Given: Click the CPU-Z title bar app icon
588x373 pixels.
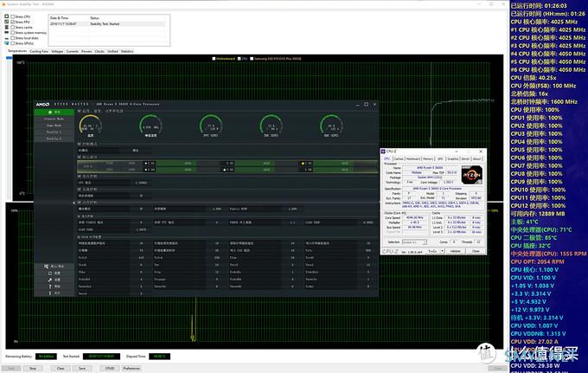Looking at the screenshot, I should (x=383, y=151).
